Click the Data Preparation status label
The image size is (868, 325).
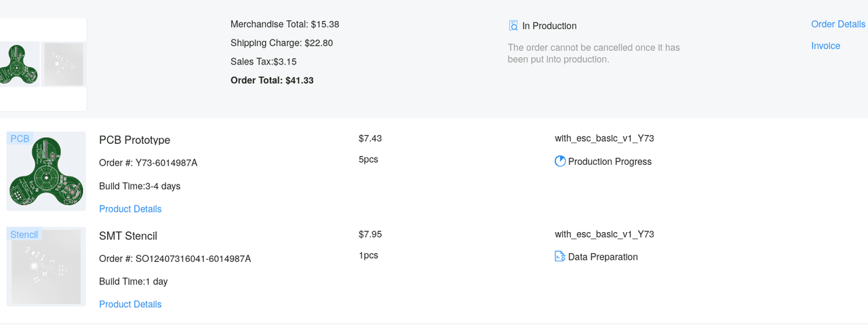[x=603, y=256]
